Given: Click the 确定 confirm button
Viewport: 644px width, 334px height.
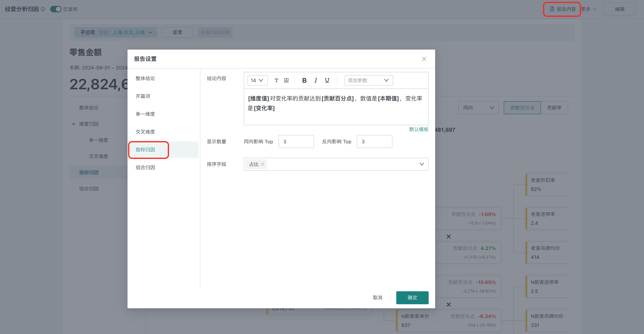Looking at the screenshot, I should tap(412, 298).
